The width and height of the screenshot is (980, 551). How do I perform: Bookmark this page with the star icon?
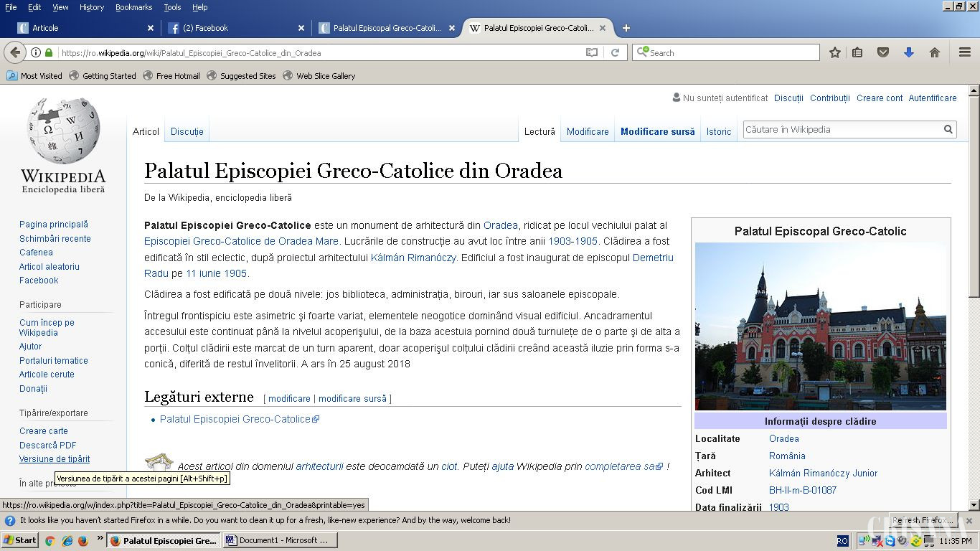pyautogui.click(x=835, y=52)
